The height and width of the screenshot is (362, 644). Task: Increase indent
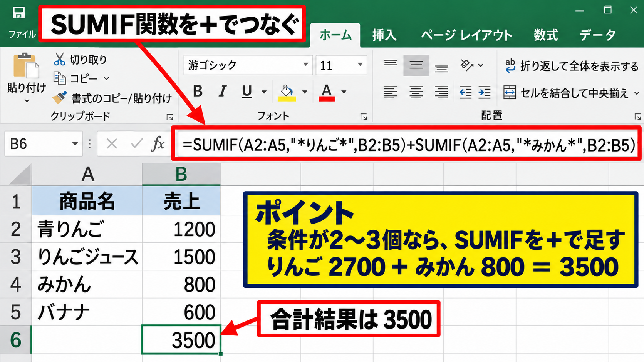tap(485, 92)
